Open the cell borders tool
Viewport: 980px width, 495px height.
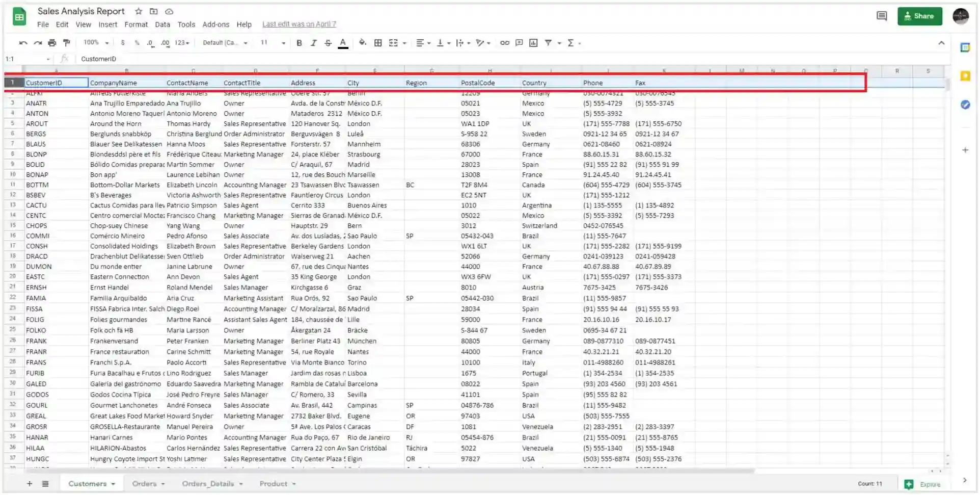point(378,43)
